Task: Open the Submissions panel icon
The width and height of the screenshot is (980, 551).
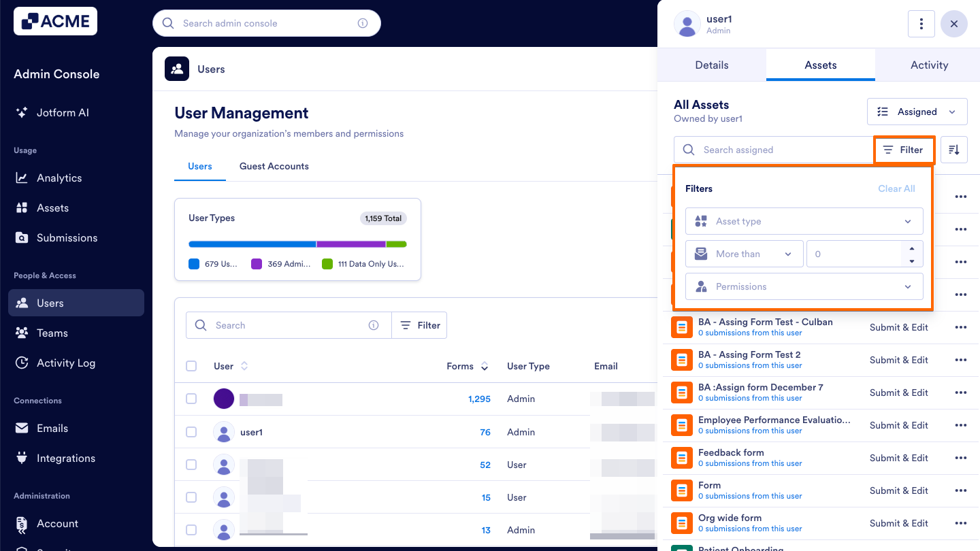Action: (x=21, y=237)
